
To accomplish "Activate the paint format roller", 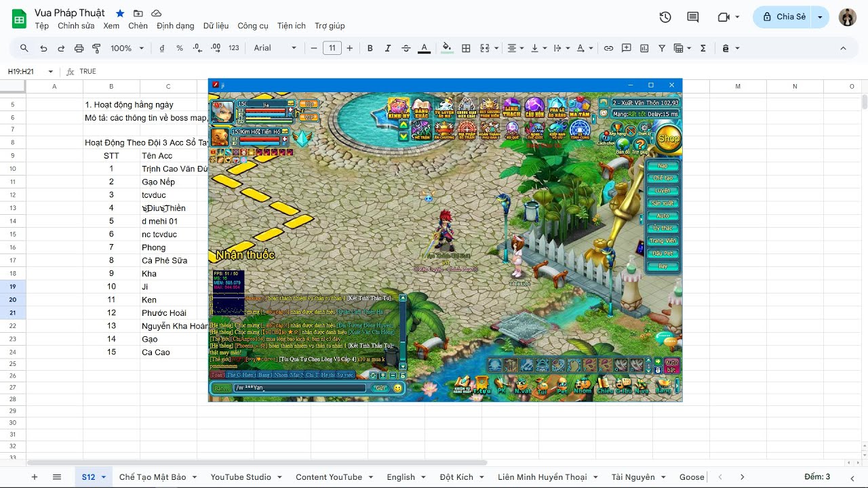I will [x=96, y=48].
